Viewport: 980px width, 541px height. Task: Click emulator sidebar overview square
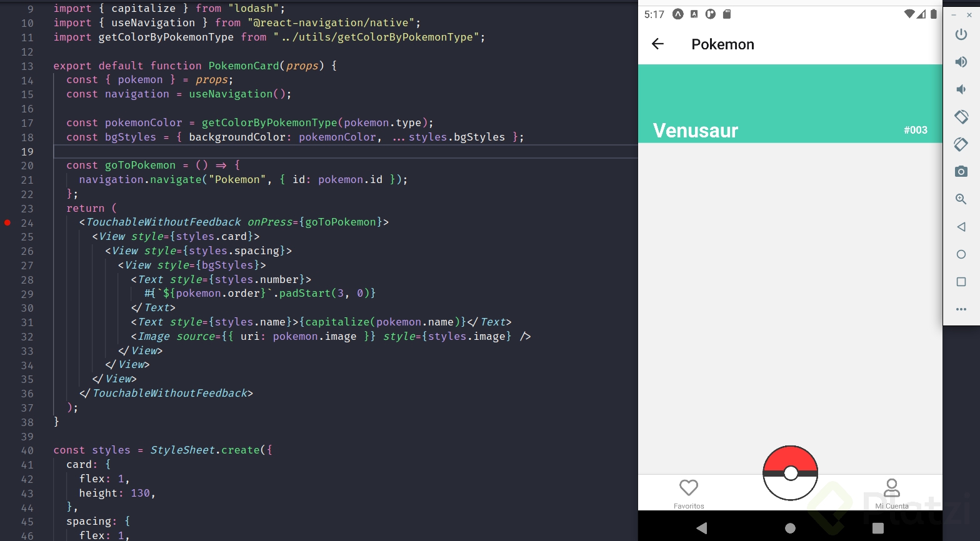click(961, 282)
